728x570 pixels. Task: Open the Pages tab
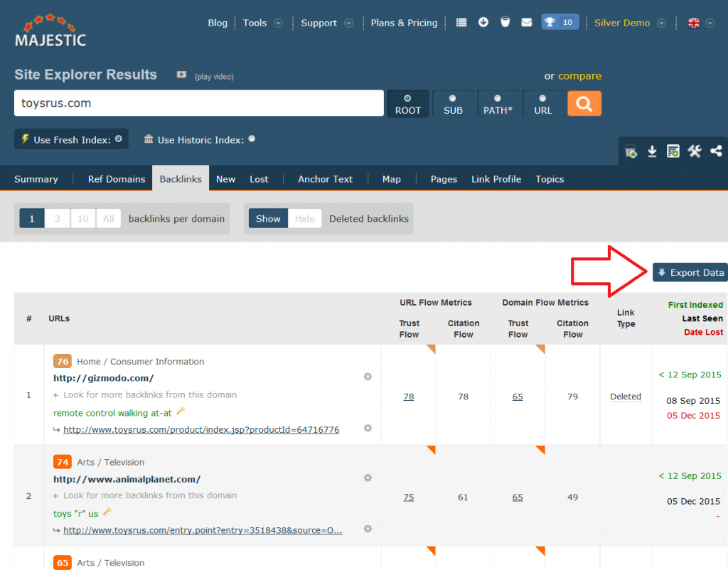click(444, 179)
